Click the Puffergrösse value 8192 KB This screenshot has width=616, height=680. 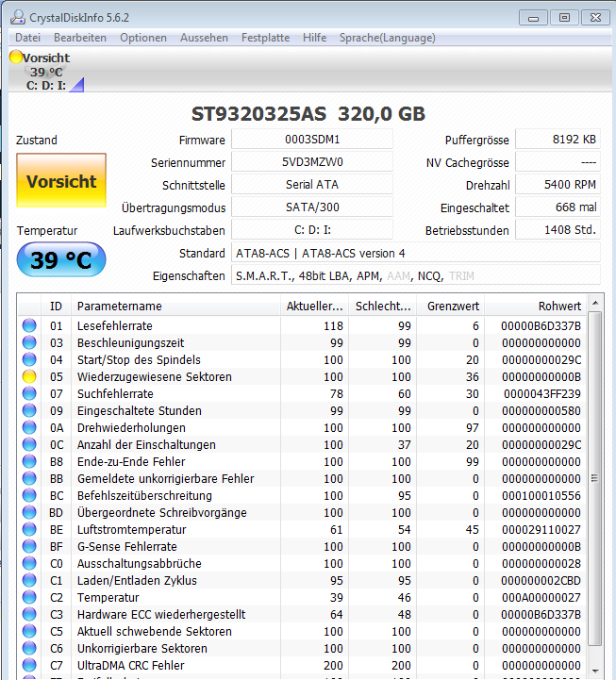[558, 140]
